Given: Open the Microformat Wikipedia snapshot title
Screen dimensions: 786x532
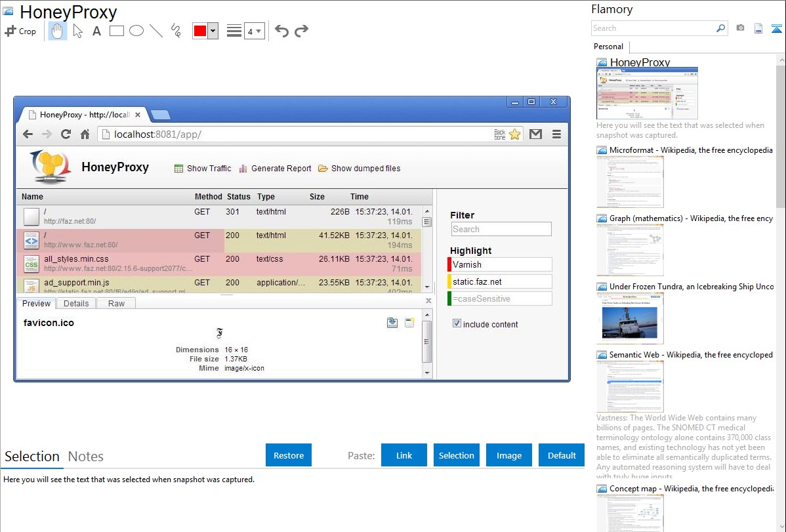Looking at the screenshot, I should point(691,150).
